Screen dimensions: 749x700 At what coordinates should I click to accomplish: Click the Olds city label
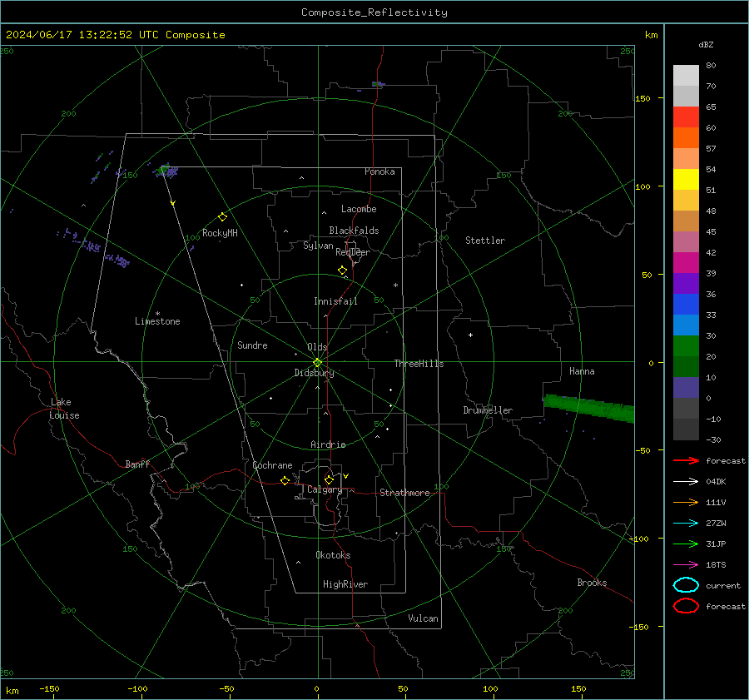317,347
